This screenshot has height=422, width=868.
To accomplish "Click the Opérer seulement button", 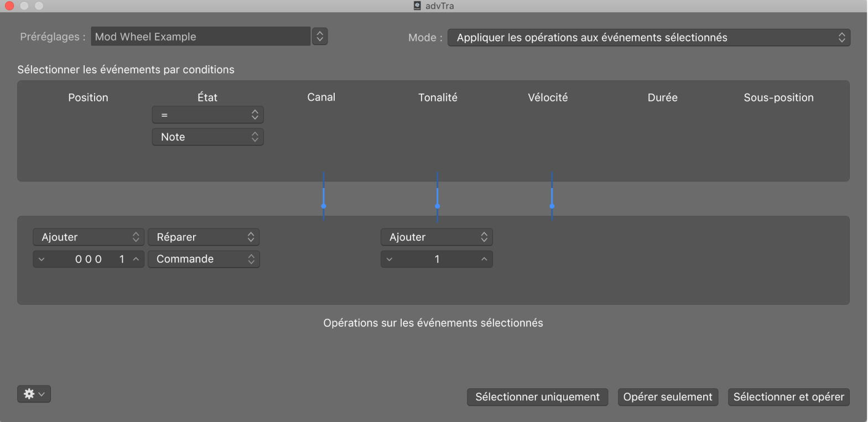I will pyautogui.click(x=668, y=397).
